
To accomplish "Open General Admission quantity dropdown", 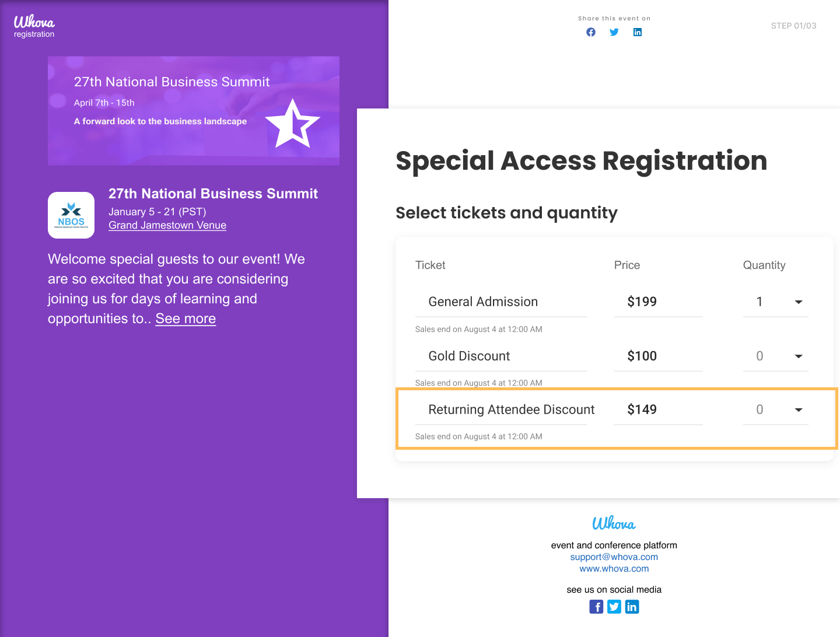I will click(775, 302).
